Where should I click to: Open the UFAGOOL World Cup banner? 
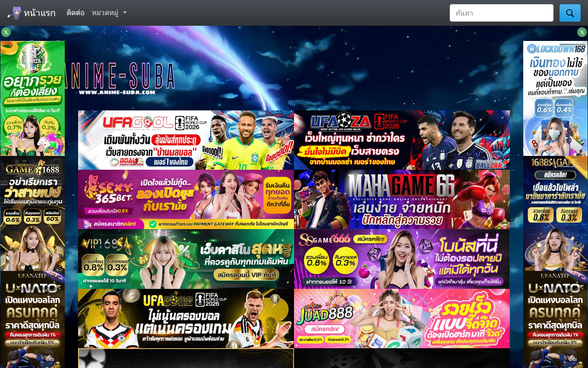[186, 140]
